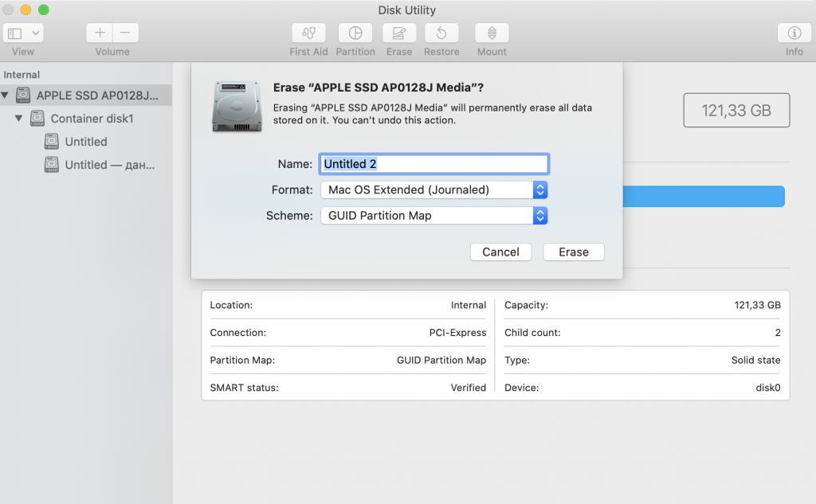Open the Partition pie-chart tool
816x504 pixels.
pos(355,33)
